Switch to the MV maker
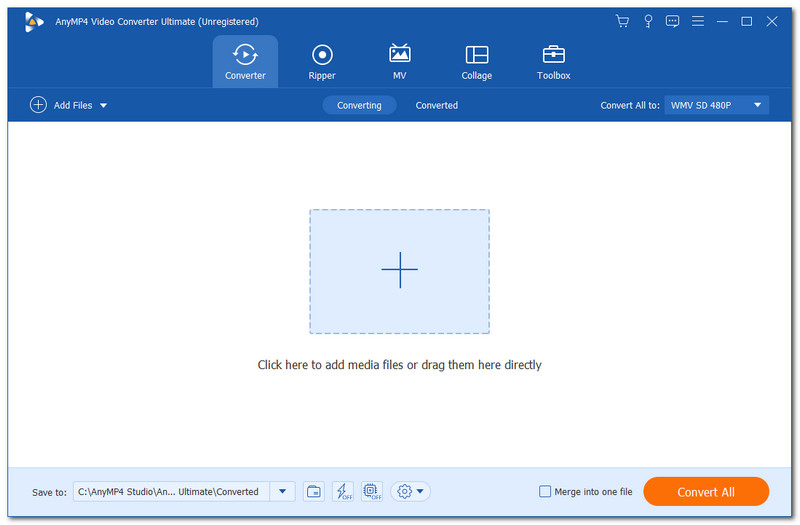 coord(399,62)
